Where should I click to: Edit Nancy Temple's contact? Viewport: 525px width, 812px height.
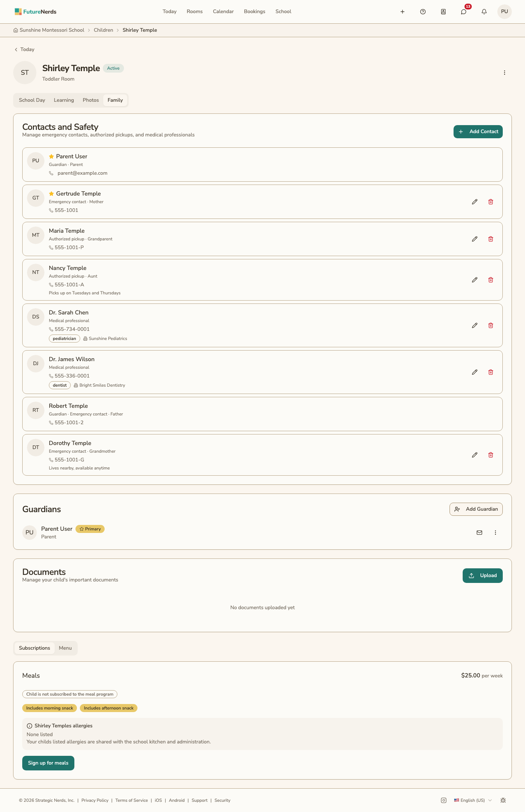tap(475, 280)
